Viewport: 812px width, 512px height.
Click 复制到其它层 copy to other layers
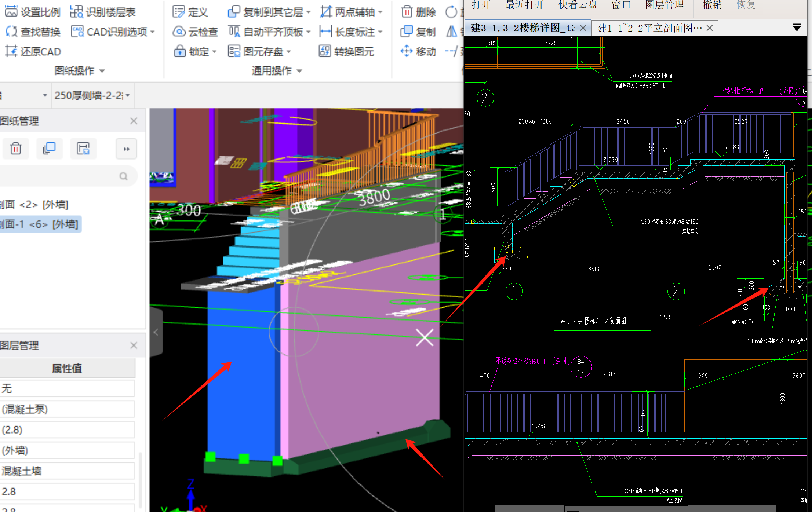[266, 12]
